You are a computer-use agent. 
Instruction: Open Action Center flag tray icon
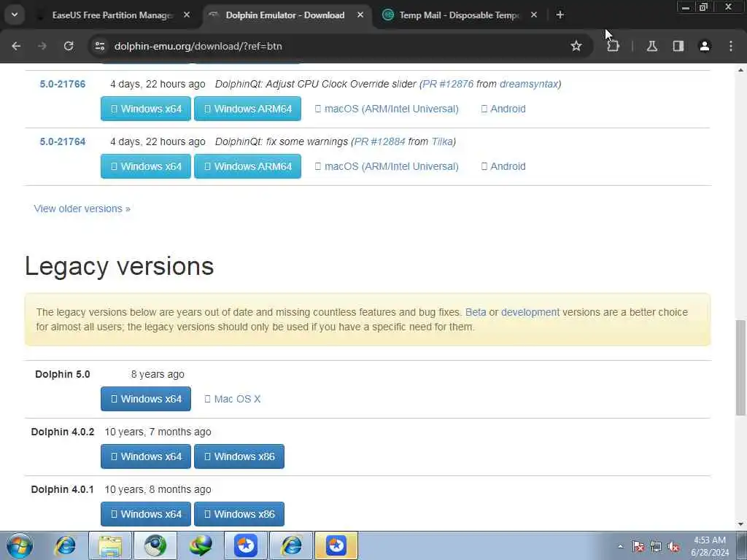(x=638, y=546)
